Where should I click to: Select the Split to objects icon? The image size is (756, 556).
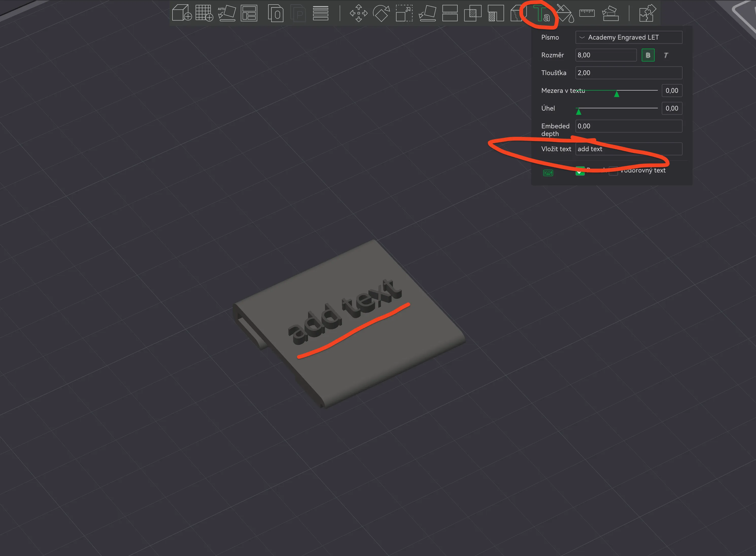276,13
